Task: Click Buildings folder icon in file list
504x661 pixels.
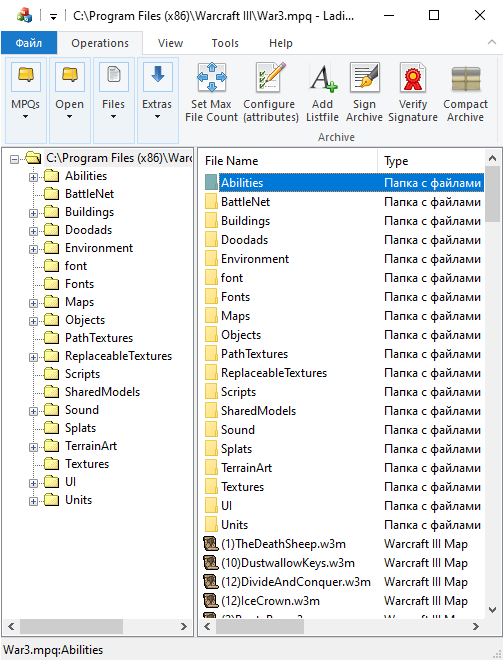Action: click(211, 221)
